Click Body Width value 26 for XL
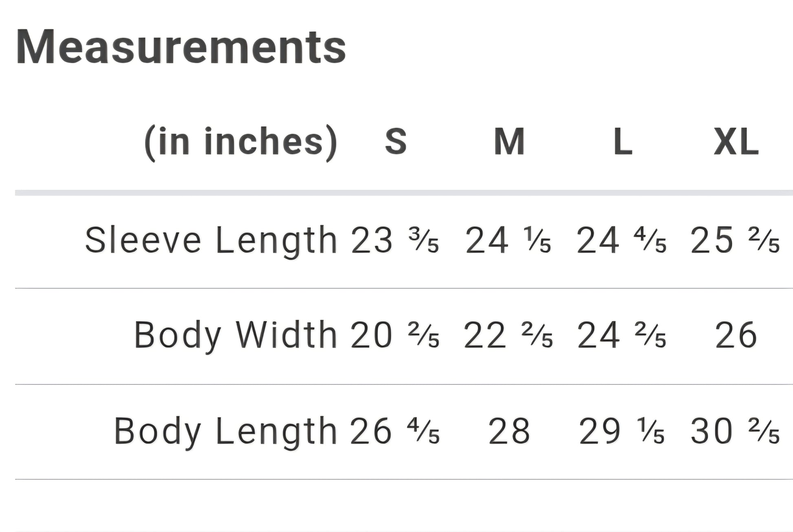Screen dimensions: 793x532 pyautogui.click(x=736, y=335)
